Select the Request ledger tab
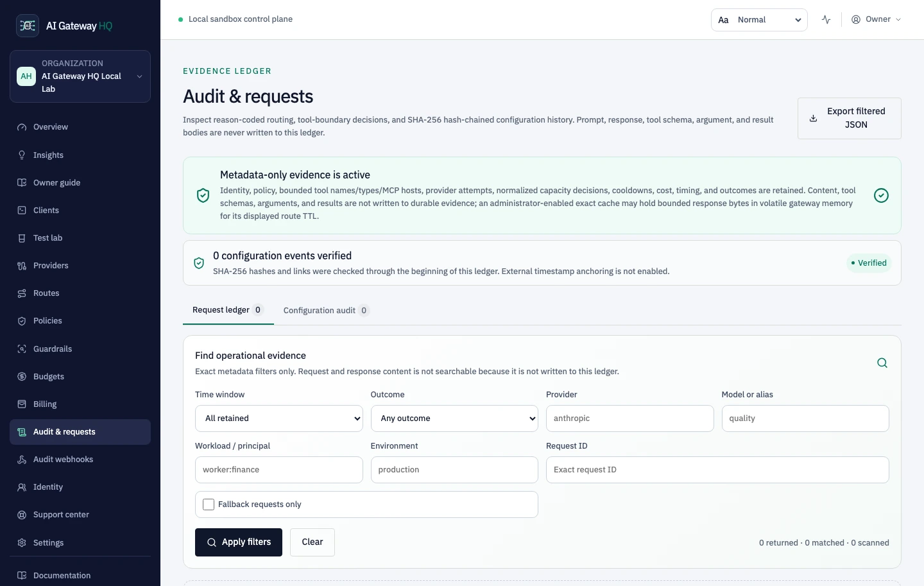Viewport: 924px width, 586px height. coord(228,310)
